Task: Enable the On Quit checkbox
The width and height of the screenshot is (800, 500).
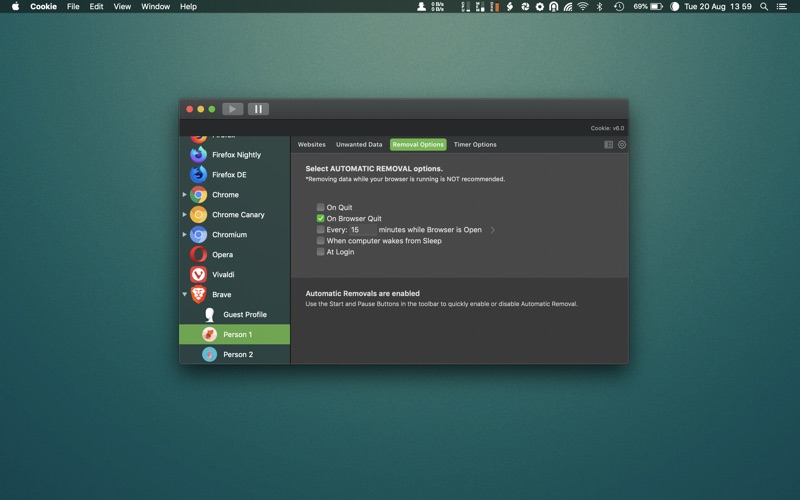Action: coord(321,208)
